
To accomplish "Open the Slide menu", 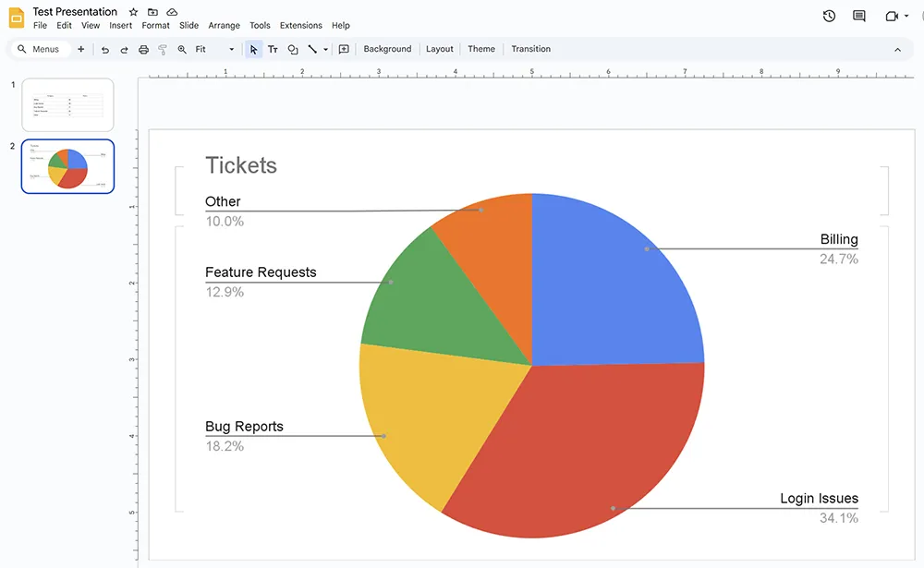I will tap(188, 25).
